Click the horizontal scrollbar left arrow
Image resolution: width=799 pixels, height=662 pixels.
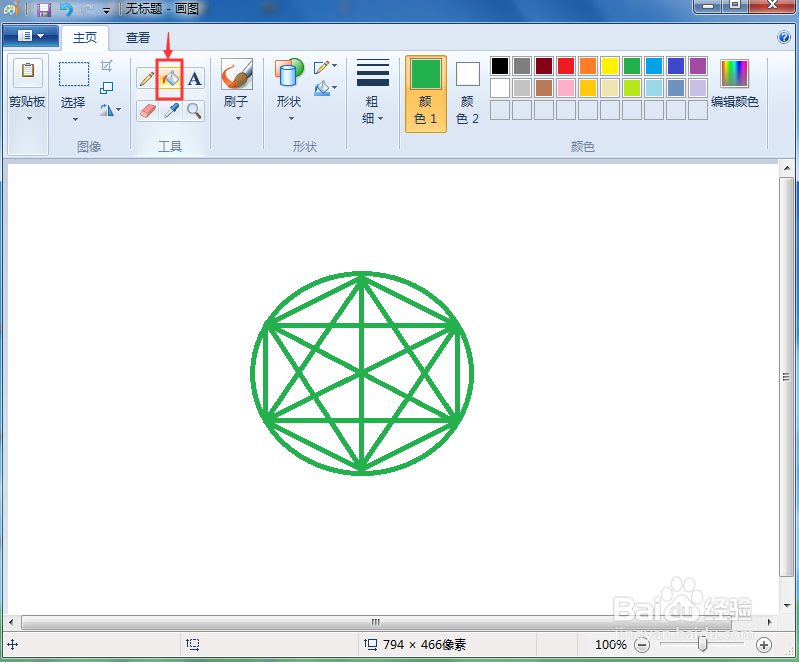(11, 622)
